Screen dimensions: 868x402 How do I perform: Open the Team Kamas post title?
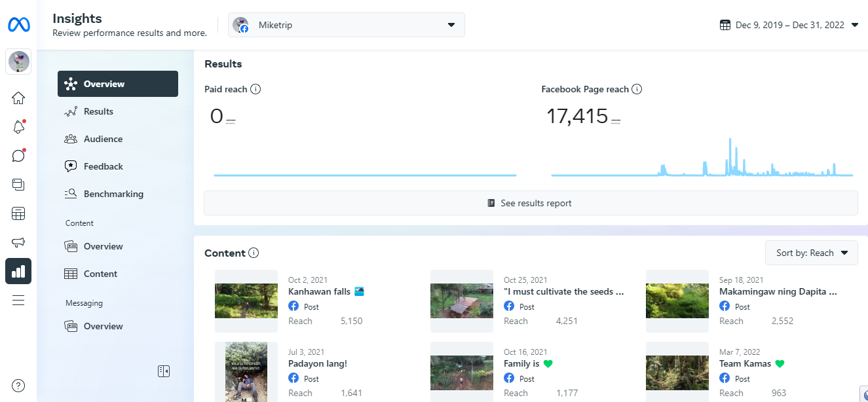pyautogui.click(x=752, y=363)
